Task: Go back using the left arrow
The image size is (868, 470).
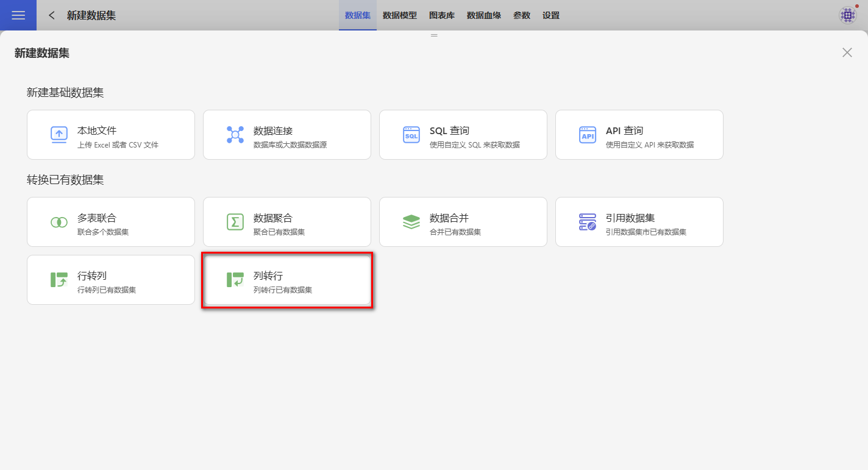Action: tap(52, 15)
